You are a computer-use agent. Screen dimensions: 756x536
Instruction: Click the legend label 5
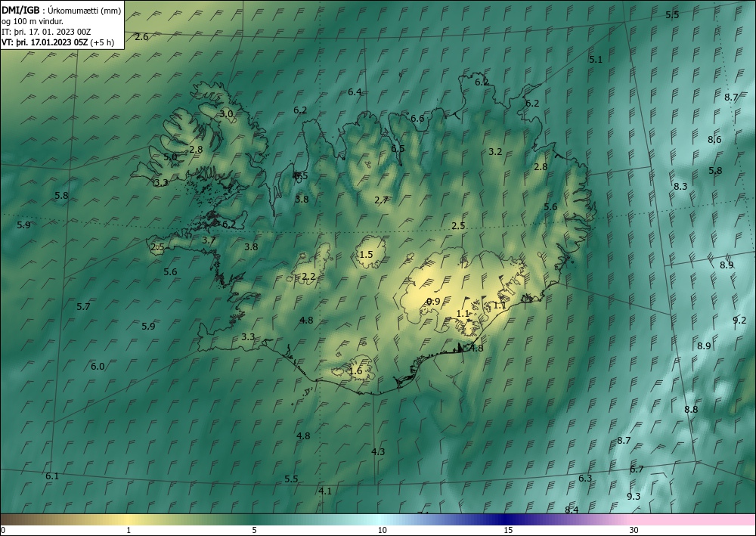(254, 530)
